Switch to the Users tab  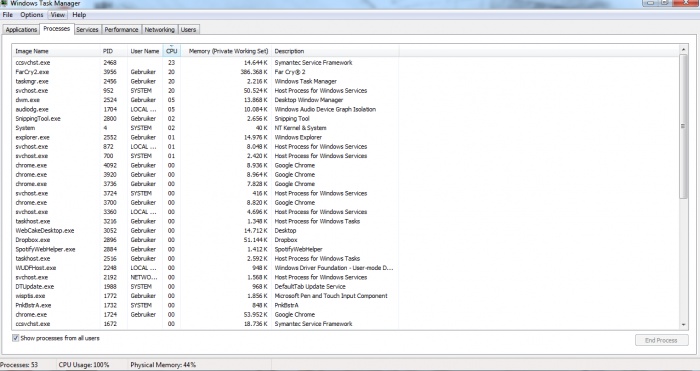pos(188,30)
